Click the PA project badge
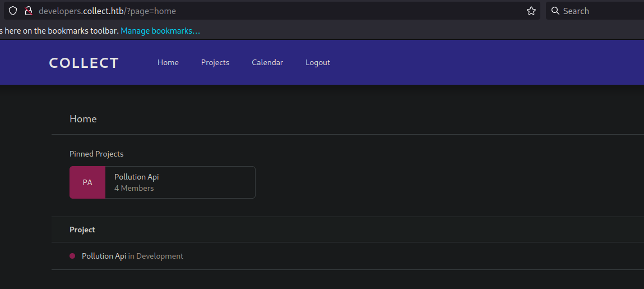 [87, 182]
